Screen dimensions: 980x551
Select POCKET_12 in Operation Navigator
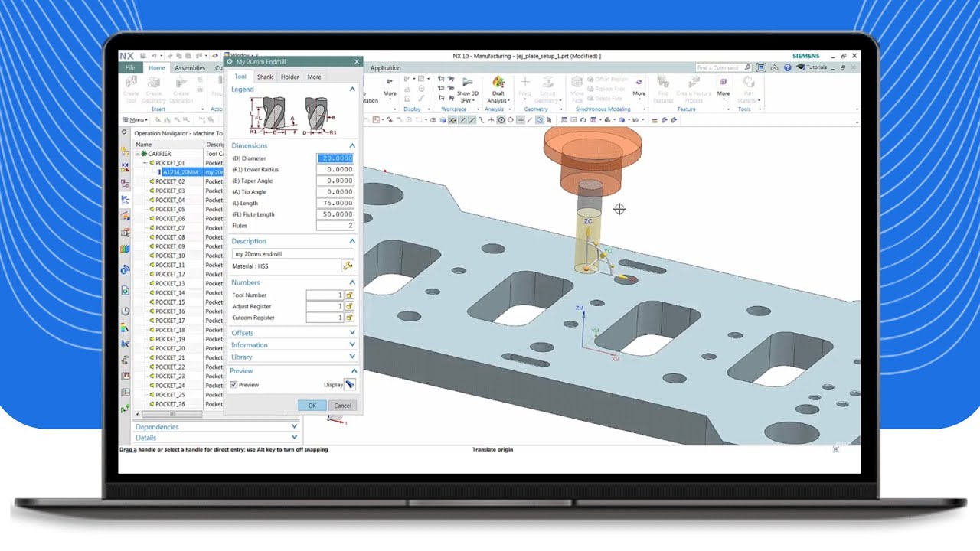tap(170, 274)
